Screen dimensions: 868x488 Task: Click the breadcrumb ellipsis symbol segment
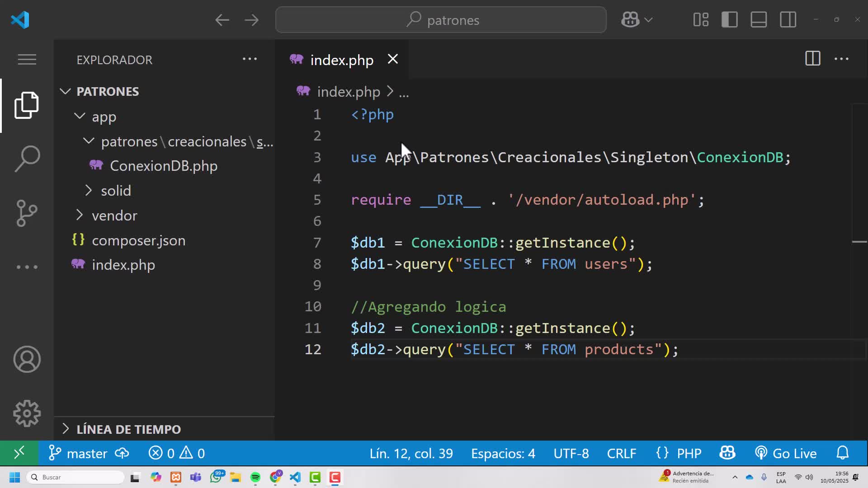click(x=404, y=93)
